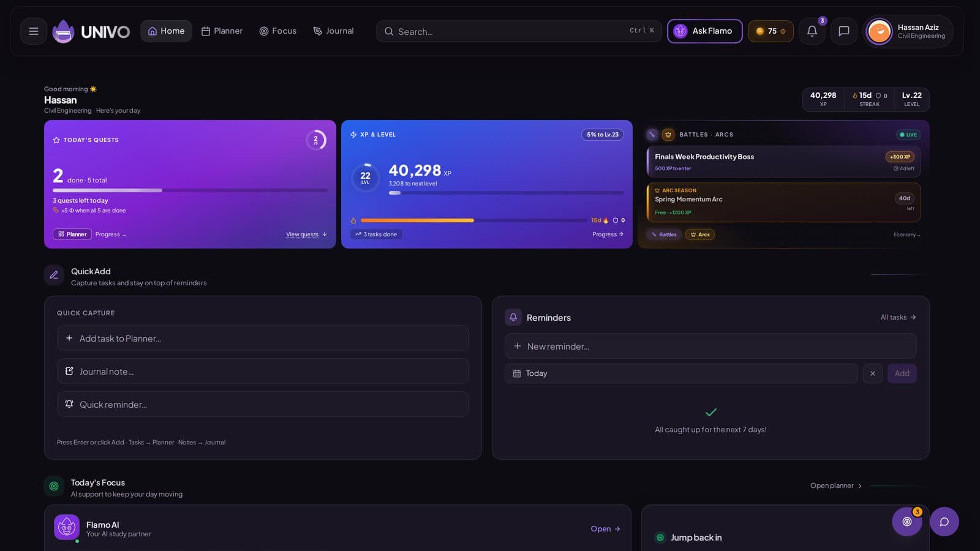Click Progress link in quests card

pyautogui.click(x=110, y=234)
